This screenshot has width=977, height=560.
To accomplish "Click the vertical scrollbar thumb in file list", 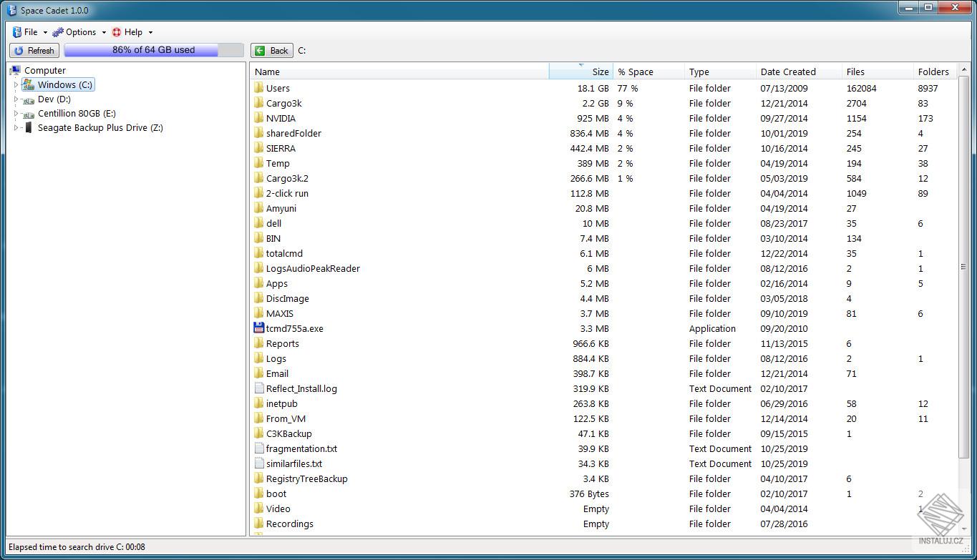I will coord(963,266).
